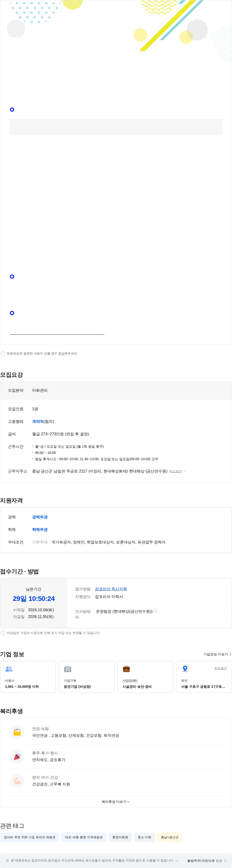Click the info icon in footer notice
The height and width of the screenshot is (868, 232).
(7, 860)
